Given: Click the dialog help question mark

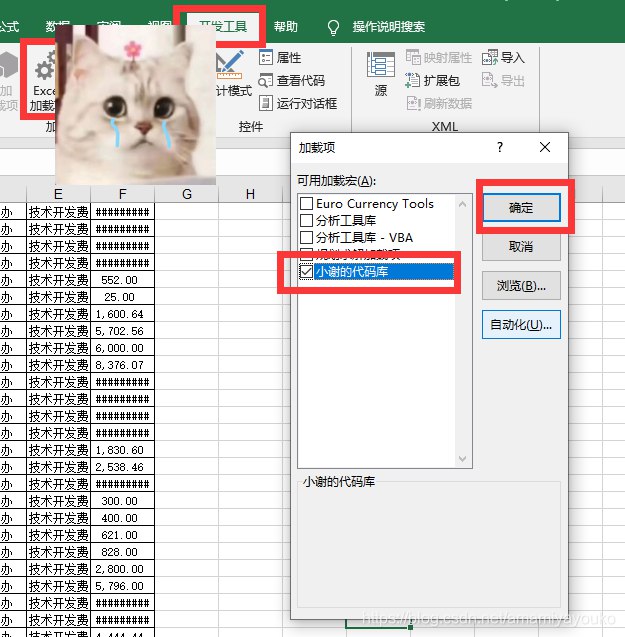Looking at the screenshot, I should coord(500,147).
